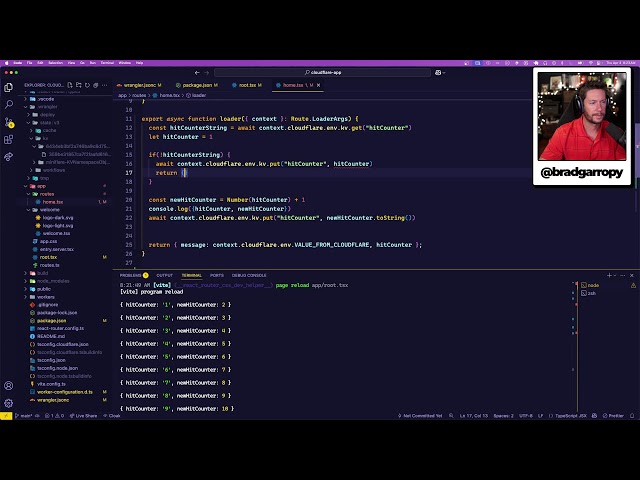This screenshot has width=640, height=480.
Task: Close the terminal panel
Action: 632,276
